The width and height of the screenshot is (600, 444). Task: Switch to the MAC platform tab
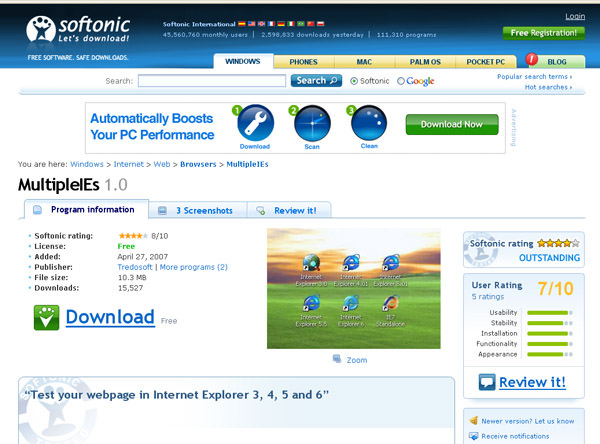[x=364, y=62]
